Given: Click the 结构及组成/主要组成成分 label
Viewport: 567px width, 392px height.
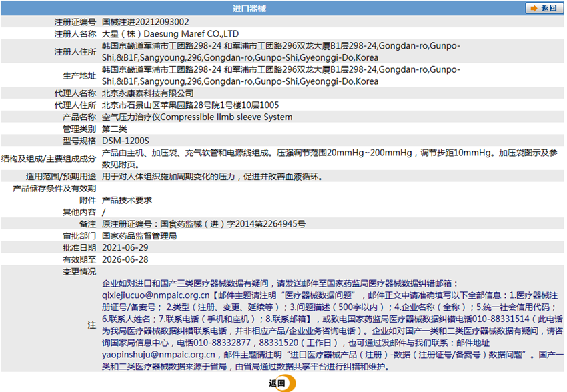Looking at the screenshot, I should click(49, 159).
